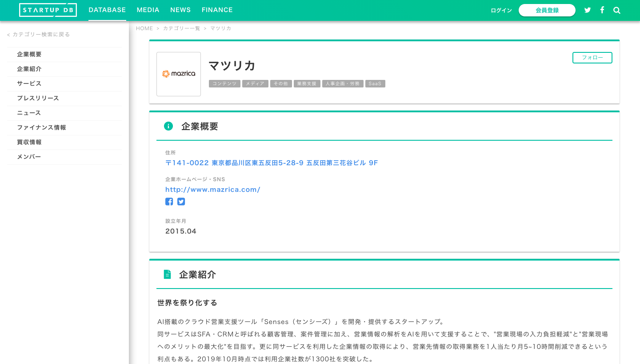Follow the company with フォロー button
The width and height of the screenshot is (640, 364).
592,58
